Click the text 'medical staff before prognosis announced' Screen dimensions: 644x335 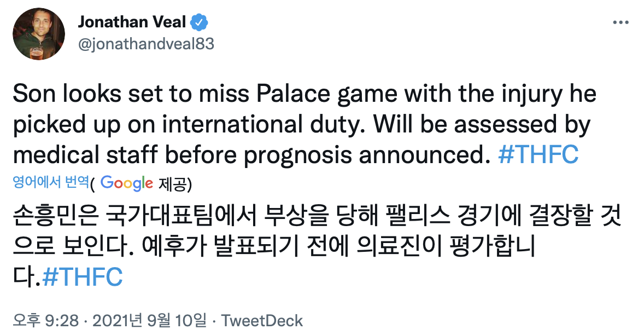(249, 155)
